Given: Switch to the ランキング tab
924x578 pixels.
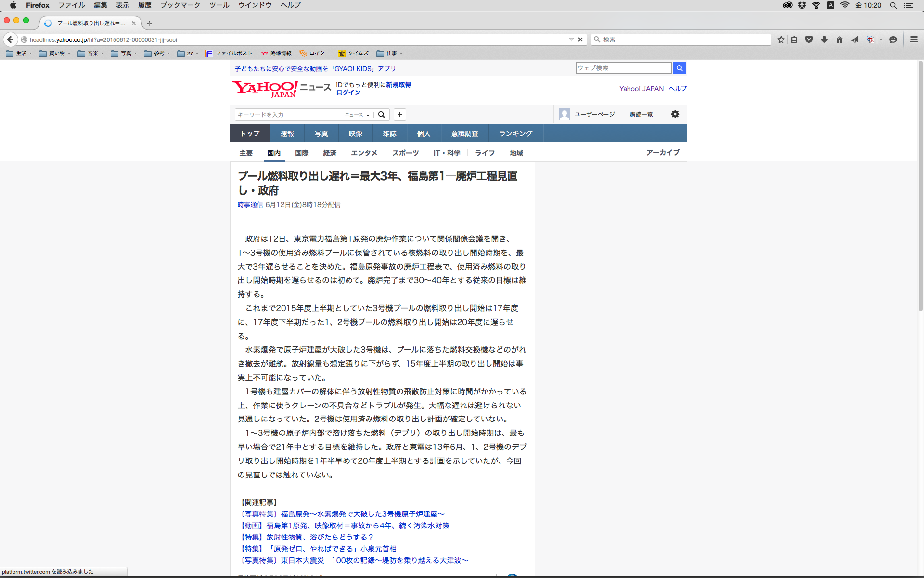Looking at the screenshot, I should pyautogui.click(x=515, y=133).
